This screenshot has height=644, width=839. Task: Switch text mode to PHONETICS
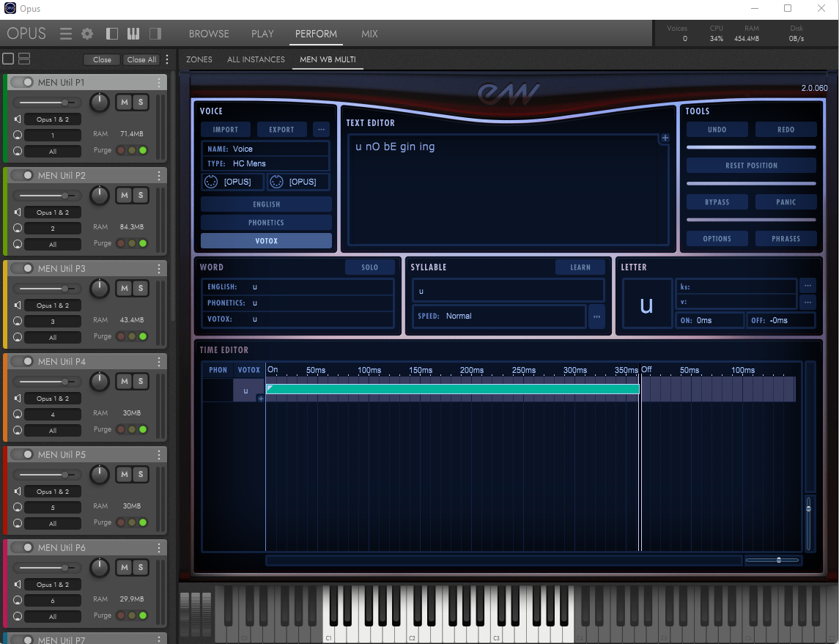coord(266,223)
